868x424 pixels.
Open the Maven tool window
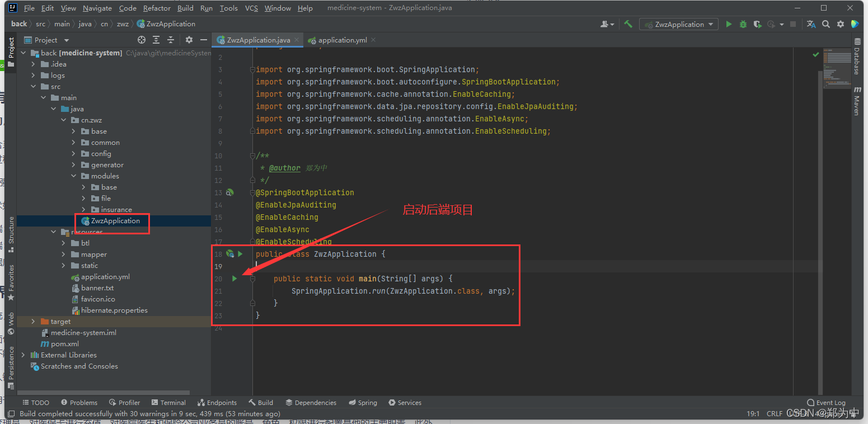[x=857, y=101]
